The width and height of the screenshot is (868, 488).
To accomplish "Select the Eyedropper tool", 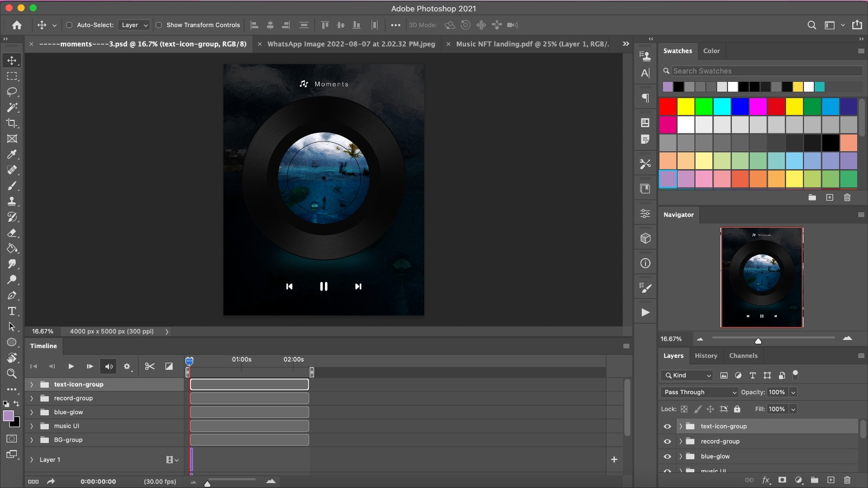I will pos(12,155).
